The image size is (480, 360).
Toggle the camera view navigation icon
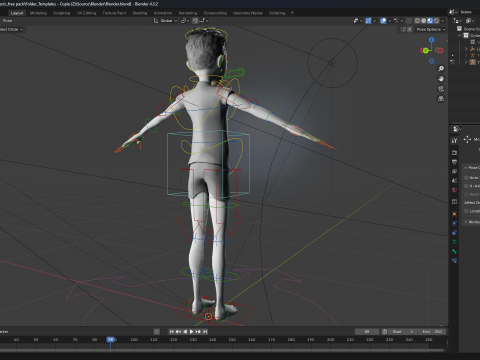pos(441,89)
